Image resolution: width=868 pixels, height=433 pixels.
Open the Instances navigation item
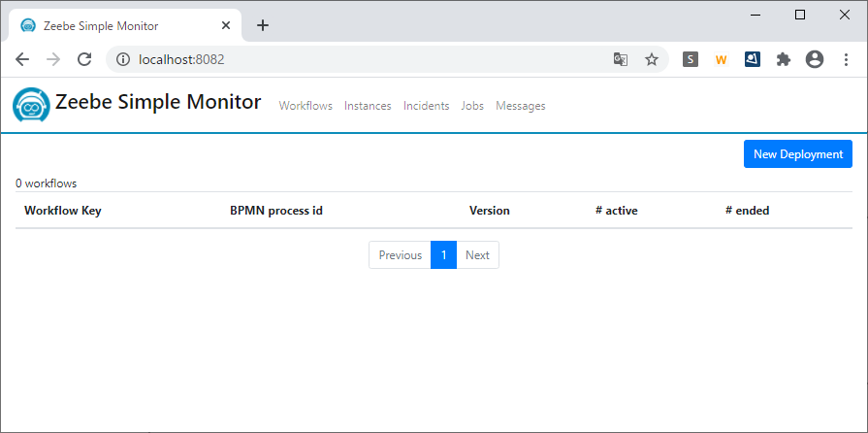pyautogui.click(x=368, y=106)
